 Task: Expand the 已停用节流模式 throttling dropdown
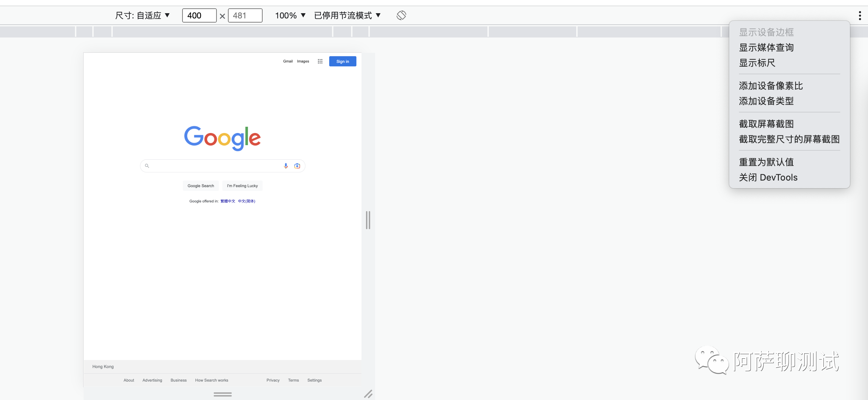[347, 16]
